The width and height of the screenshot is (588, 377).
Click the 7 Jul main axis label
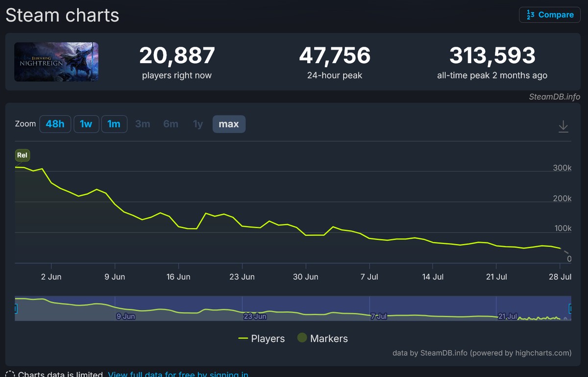pos(369,276)
